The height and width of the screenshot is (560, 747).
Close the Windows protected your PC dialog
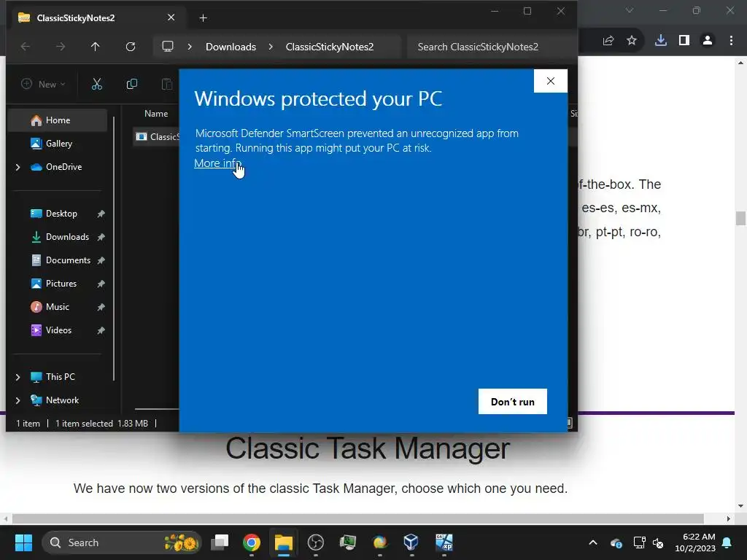[x=551, y=81]
